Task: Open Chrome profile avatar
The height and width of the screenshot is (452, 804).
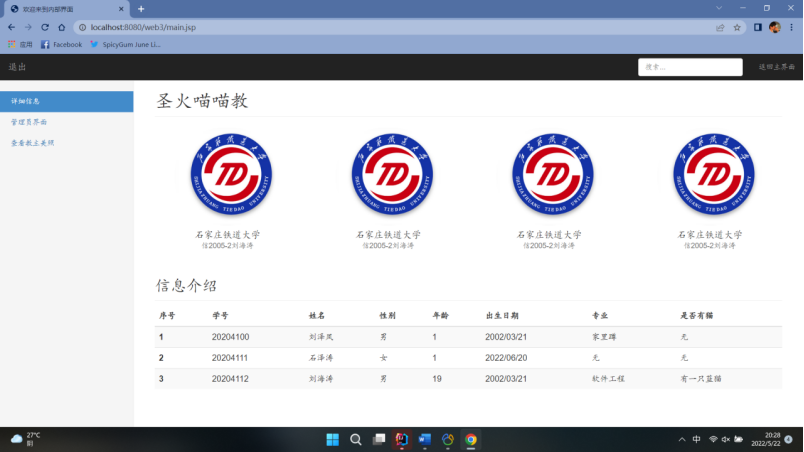Action: click(775, 27)
